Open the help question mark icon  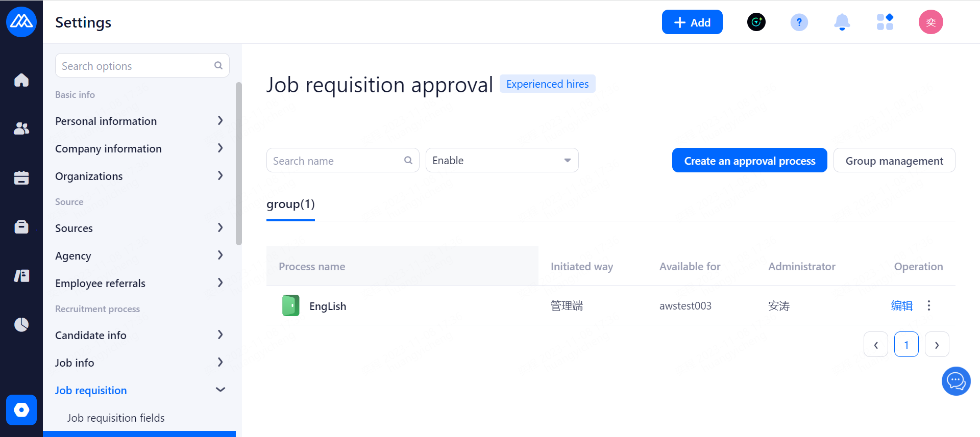pos(799,22)
